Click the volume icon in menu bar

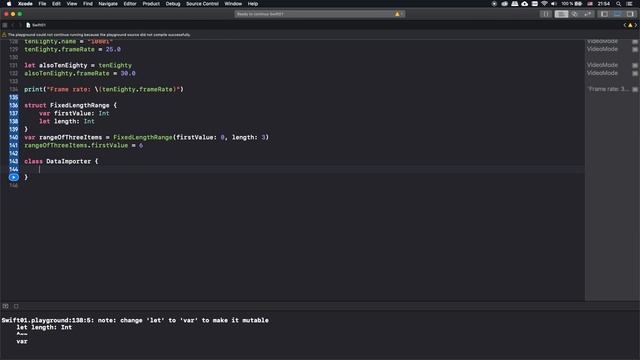[554, 4]
